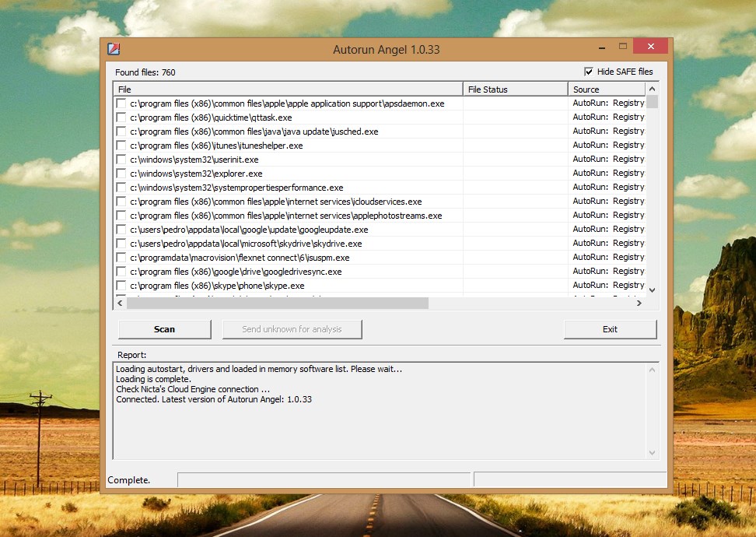Check the ituneshelper.exe checkbox
This screenshot has height=537, width=756.
point(121,146)
